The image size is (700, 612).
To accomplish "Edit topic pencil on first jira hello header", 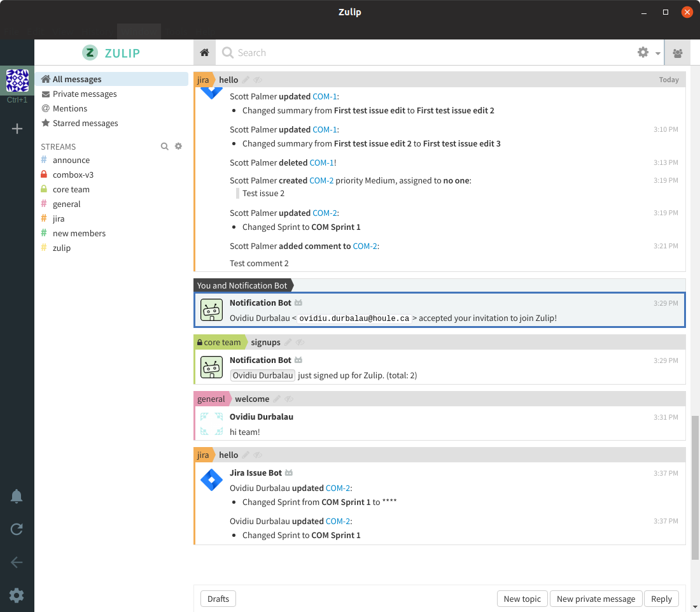I will (246, 80).
